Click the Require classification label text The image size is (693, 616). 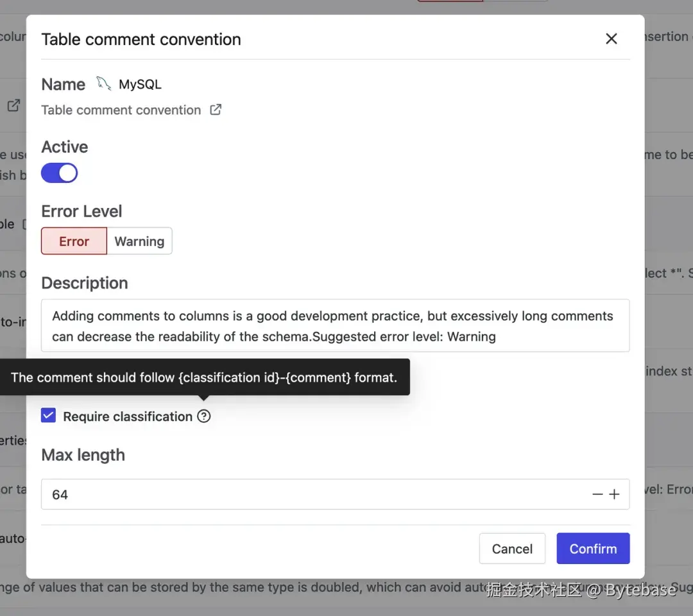(128, 416)
